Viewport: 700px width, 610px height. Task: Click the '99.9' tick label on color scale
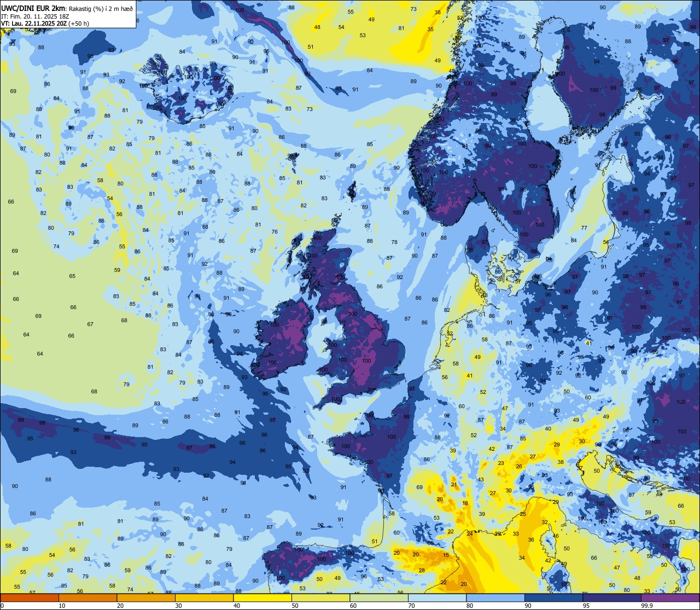coord(647,606)
